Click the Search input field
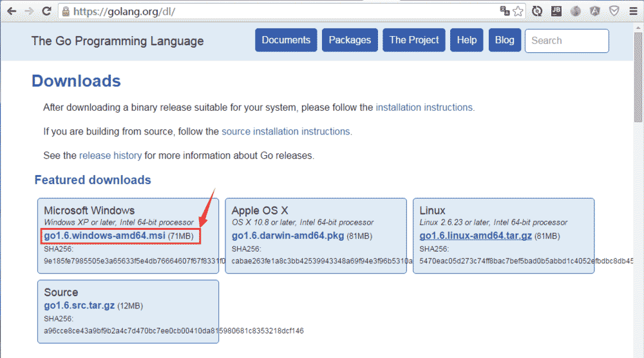The image size is (644, 358). (x=567, y=41)
